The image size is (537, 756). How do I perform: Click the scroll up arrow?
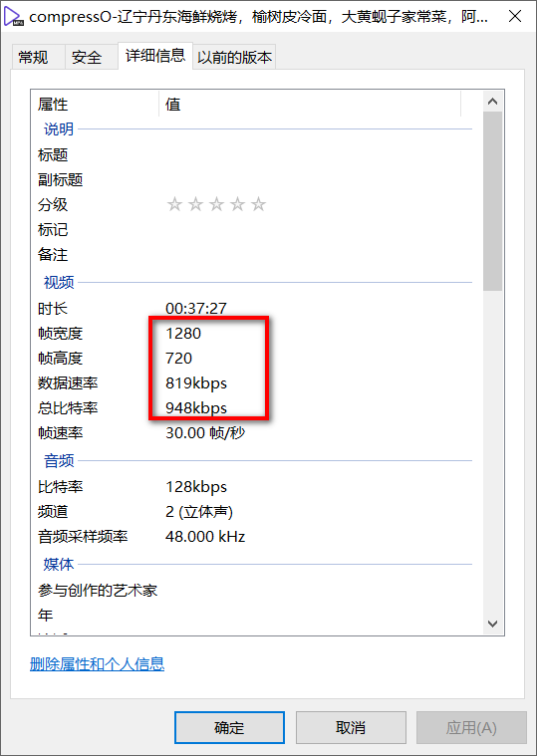point(492,102)
